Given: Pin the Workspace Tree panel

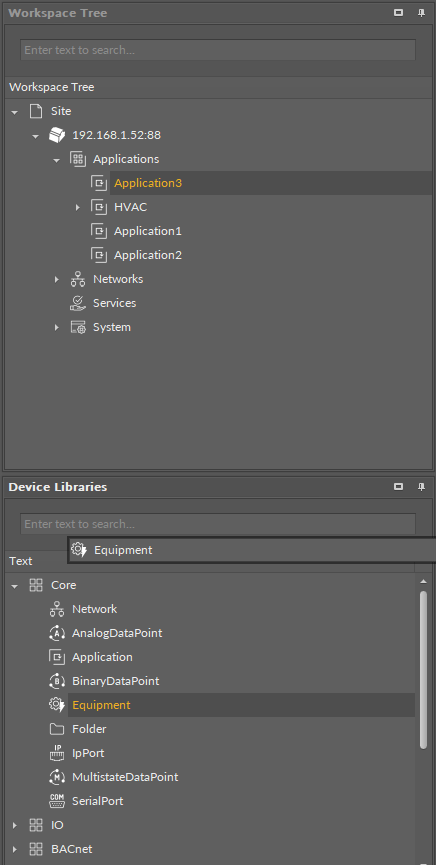Looking at the screenshot, I should [x=421, y=13].
